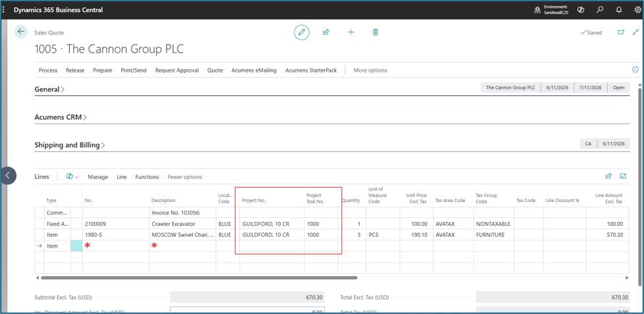This screenshot has height=314, width=644.
Task: Click the search magnifier icon
Action: pyautogui.click(x=600, y=10)
